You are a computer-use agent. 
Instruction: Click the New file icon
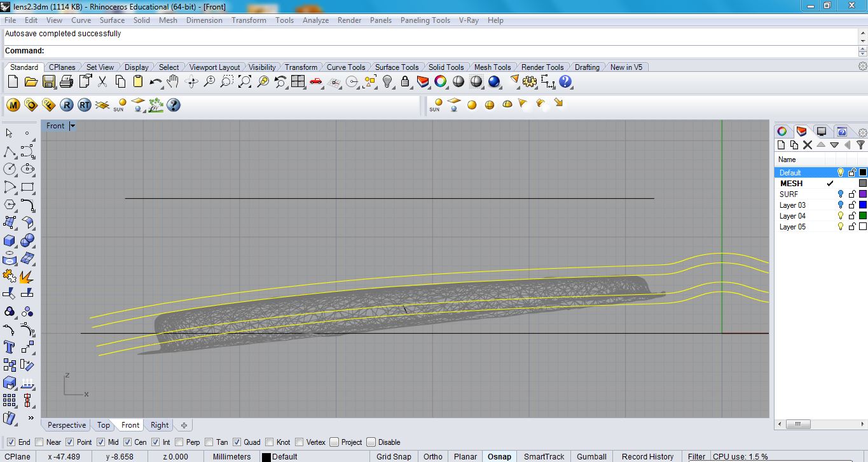(13, 81)
